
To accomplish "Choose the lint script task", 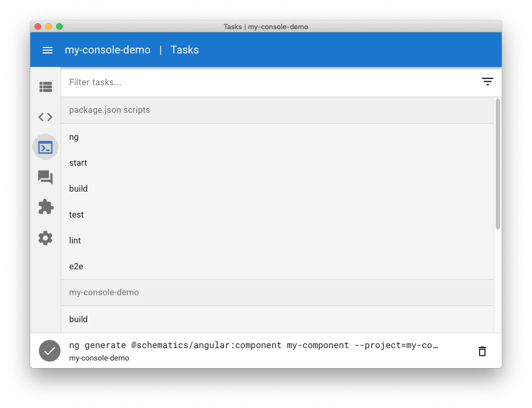I will point(277,241).
